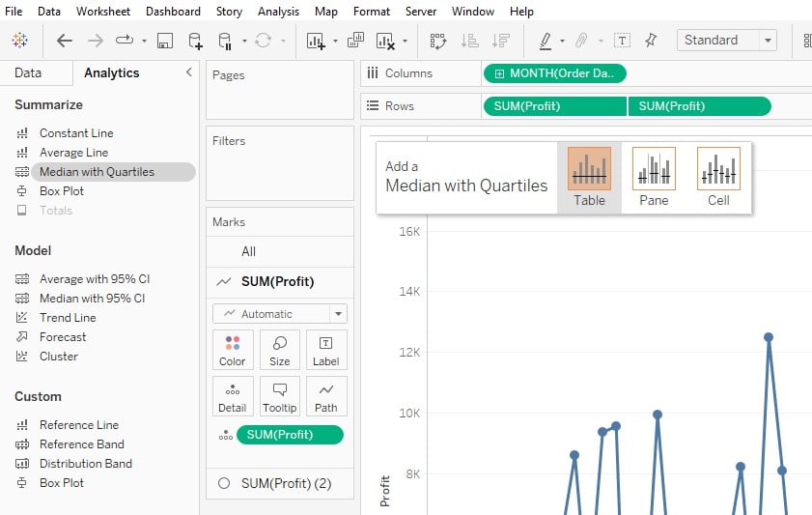The height and width of the screenshot is (515, 812).
Task: Switch to the Analytics tab
Action: 112,73
